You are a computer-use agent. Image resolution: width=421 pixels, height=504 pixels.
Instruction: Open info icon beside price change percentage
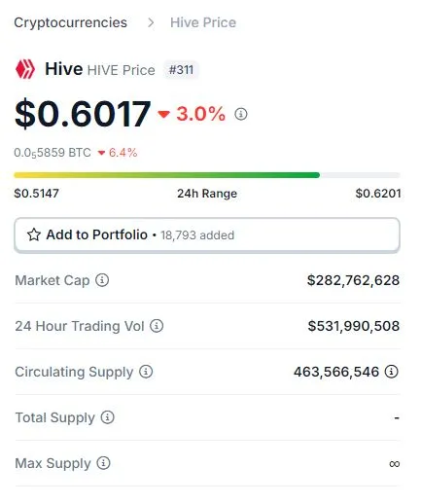[x=241, y=114]
